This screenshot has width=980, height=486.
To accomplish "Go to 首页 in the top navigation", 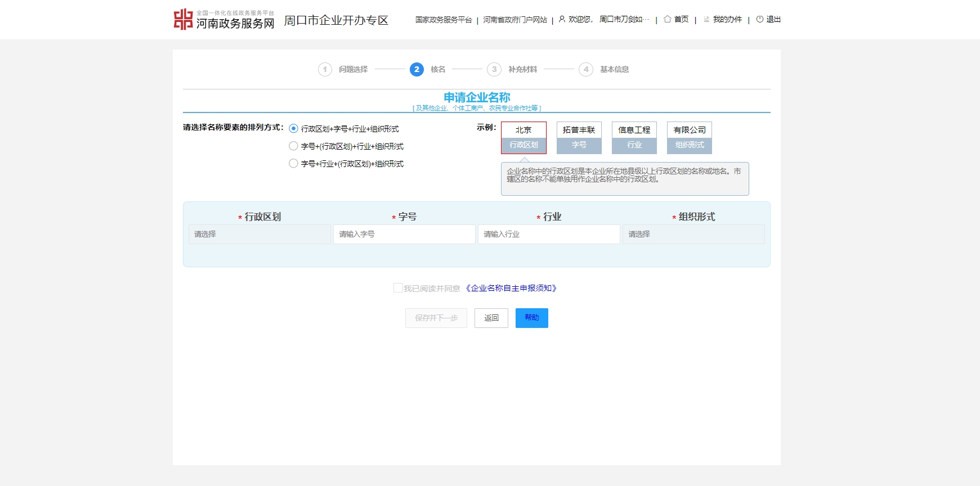I will coord(682,20).
